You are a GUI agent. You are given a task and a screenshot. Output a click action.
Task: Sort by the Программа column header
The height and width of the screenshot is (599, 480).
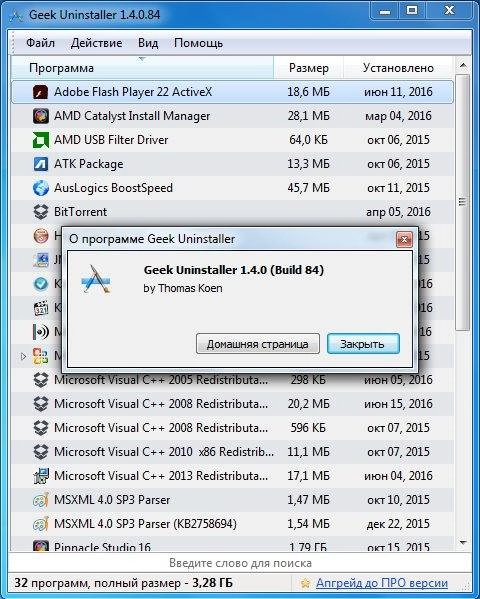142,68
